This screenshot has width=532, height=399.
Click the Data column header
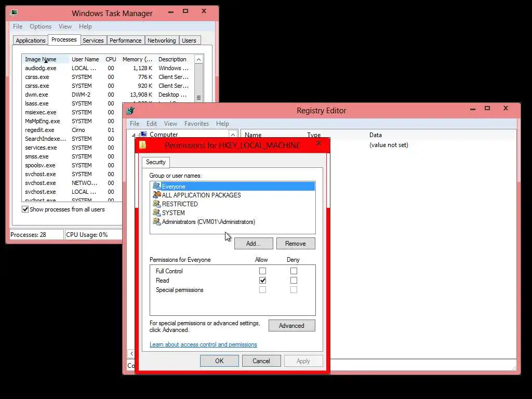point(376,135)
